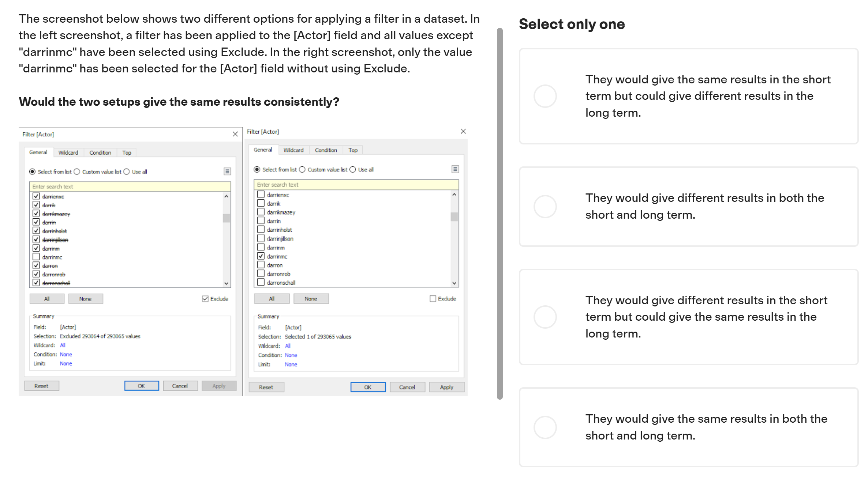Screen dimensions: 868x479
Task: Click All button in left dialog
Action: pos(47,299)
